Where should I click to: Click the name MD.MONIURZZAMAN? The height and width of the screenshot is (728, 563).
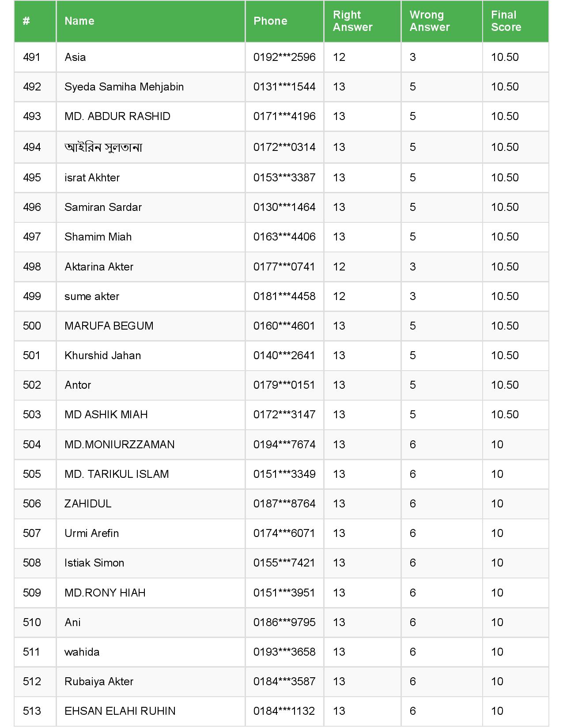point(120,445)
